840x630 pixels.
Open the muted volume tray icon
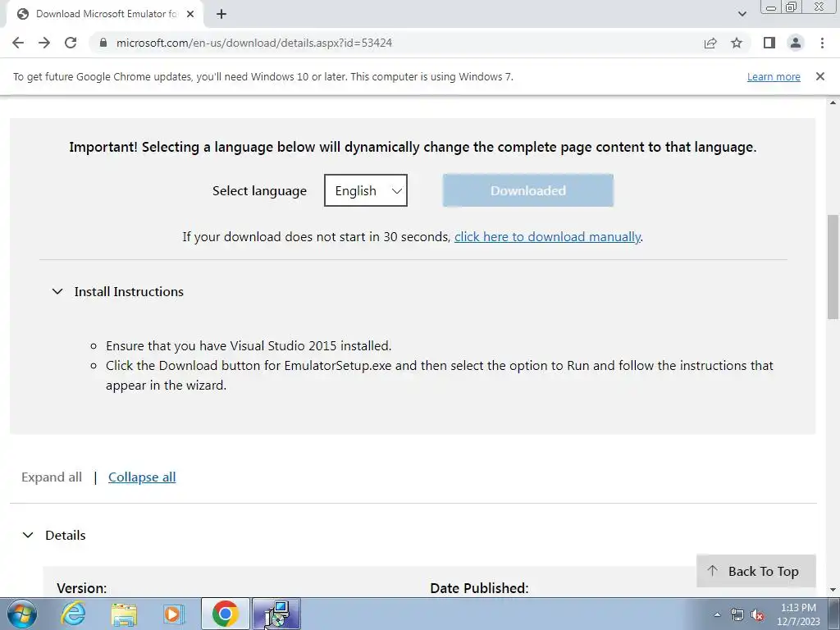tap(757, 614)
